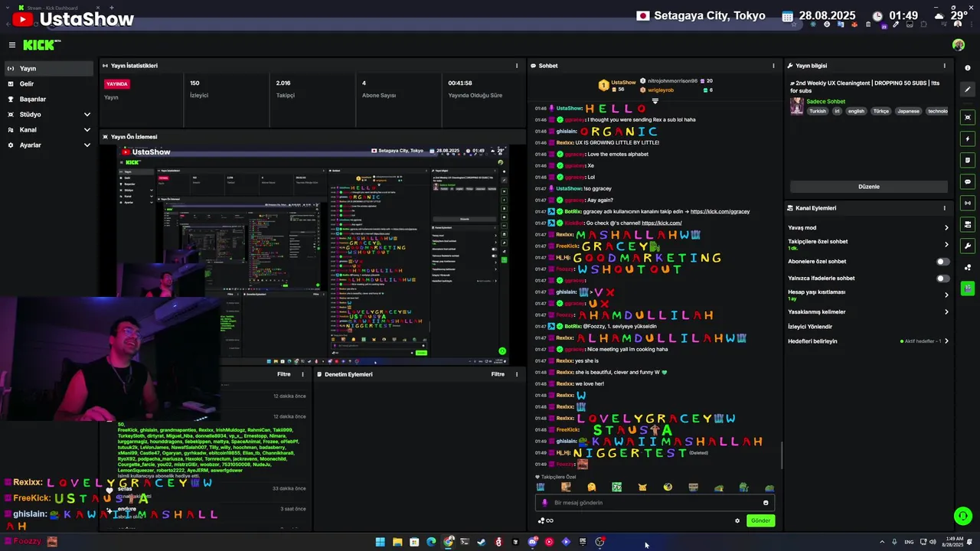Image resolution: width=980 pixels, height=551 pixels.
Task: Open Kanal Eylemleri panel three-dot menu
Action: [x=944, y=208]
